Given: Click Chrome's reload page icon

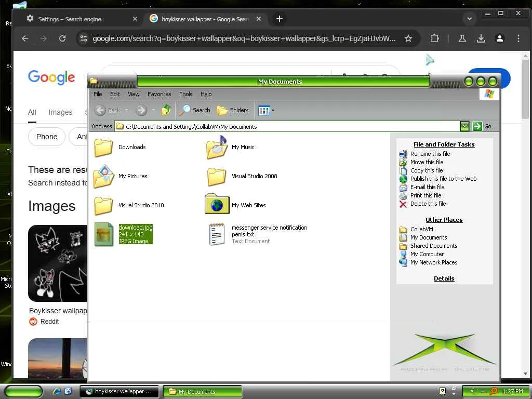Looking at the screenshot, I should pyautogui.click(x=62, y=38).
